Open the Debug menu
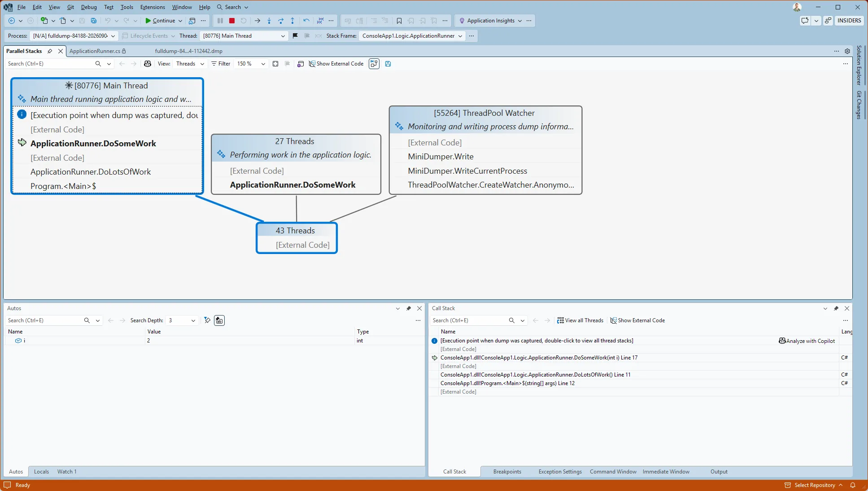Image resolution: width=868 pixels, height=491 pixels. (x=89, y=7)
